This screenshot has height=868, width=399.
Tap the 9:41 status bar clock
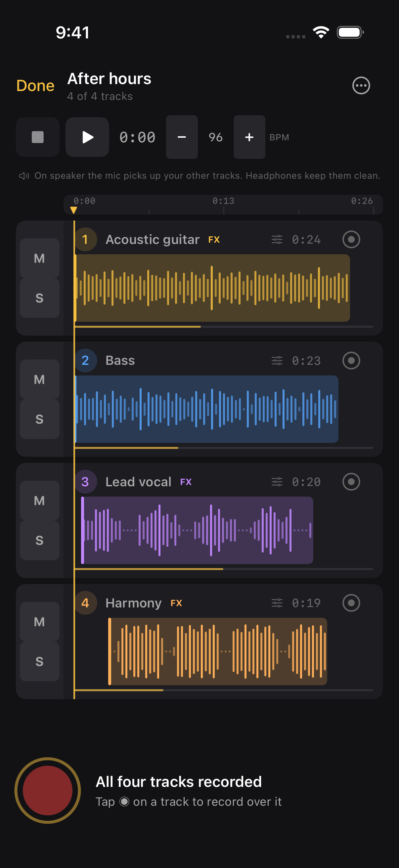[73, 32]
